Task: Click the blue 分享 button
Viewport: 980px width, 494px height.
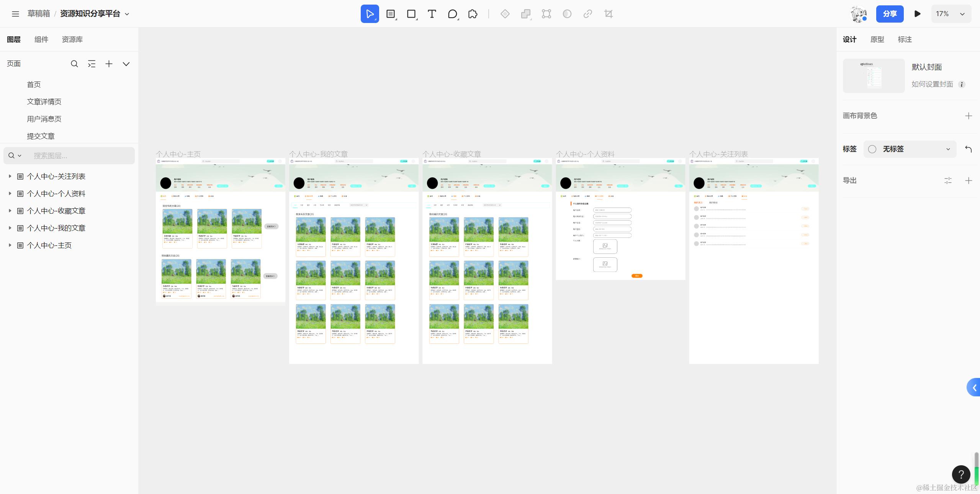Action: 890,14
